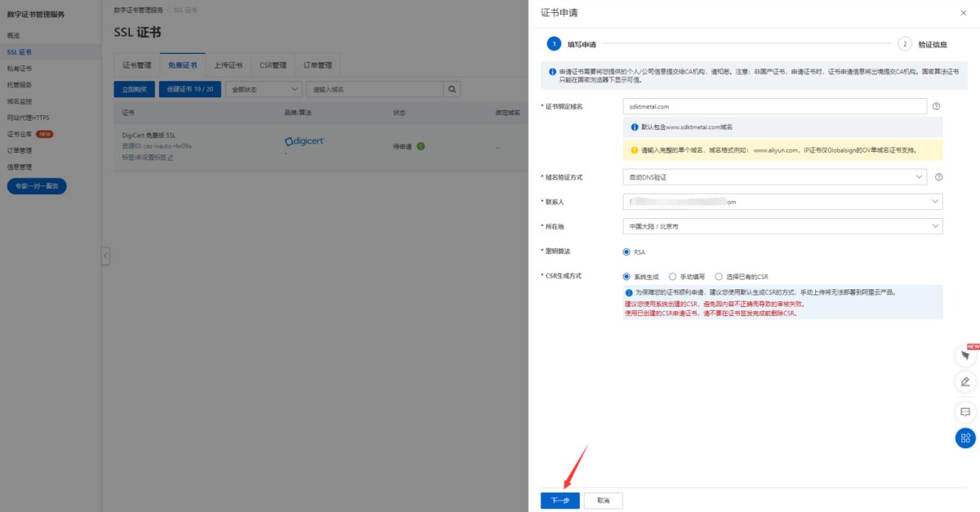Click the help icon beside 证书绑定域名 field

[937, 106]
